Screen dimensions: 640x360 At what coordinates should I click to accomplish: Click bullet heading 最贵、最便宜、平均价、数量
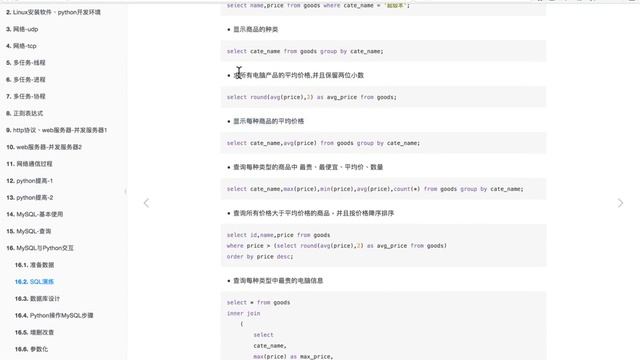pyautogui.click(x=308, y=167)
